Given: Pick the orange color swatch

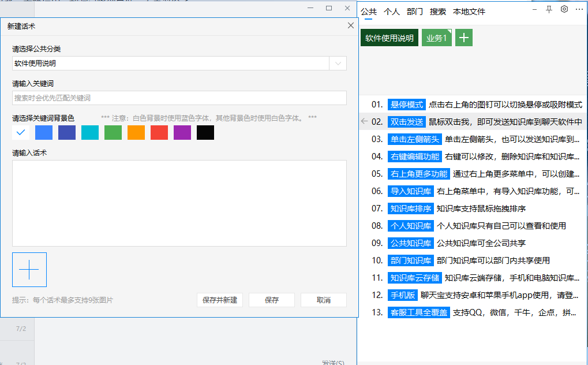Looking at the screenshot, I should [136, 132].
